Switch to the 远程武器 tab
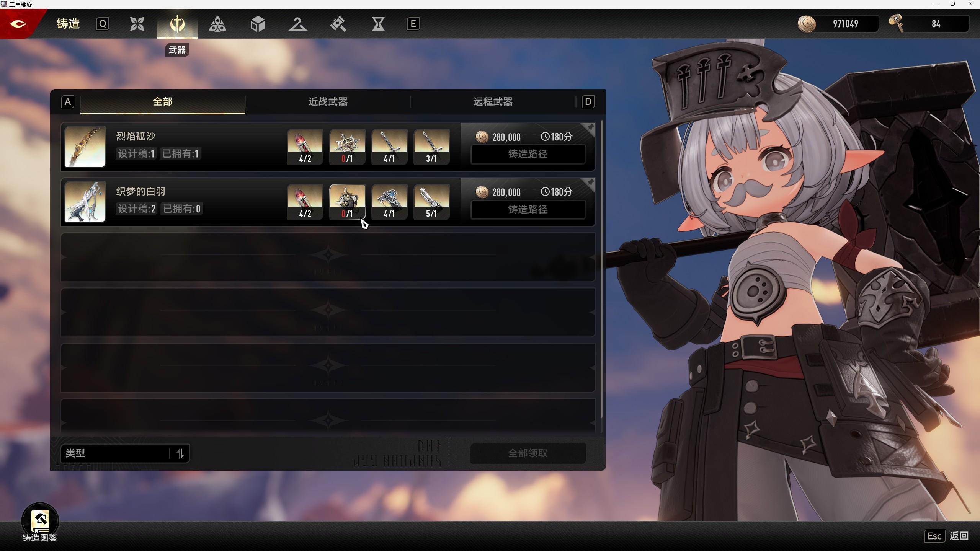This screenshot has height=551, width=980. click(493, 102)
